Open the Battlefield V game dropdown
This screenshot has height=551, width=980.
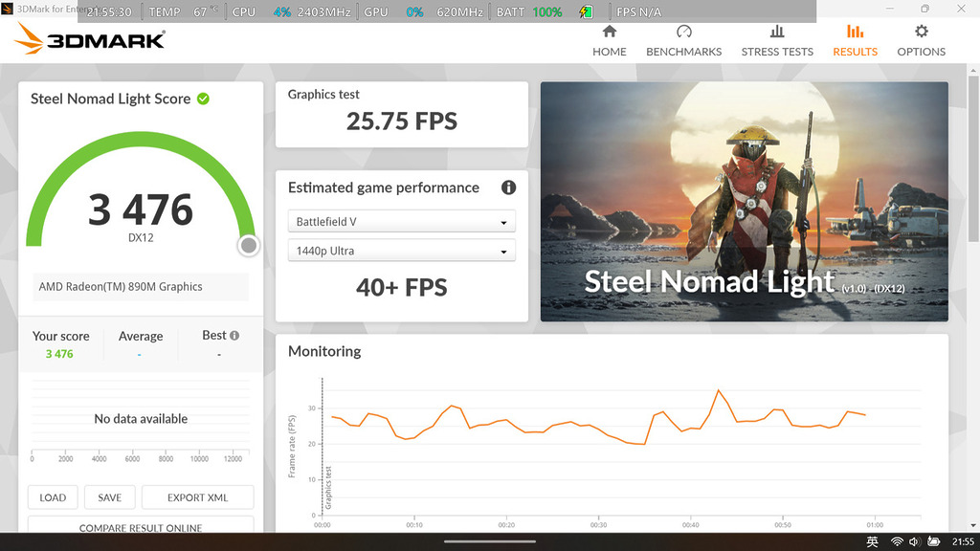[x=401, y=222]
